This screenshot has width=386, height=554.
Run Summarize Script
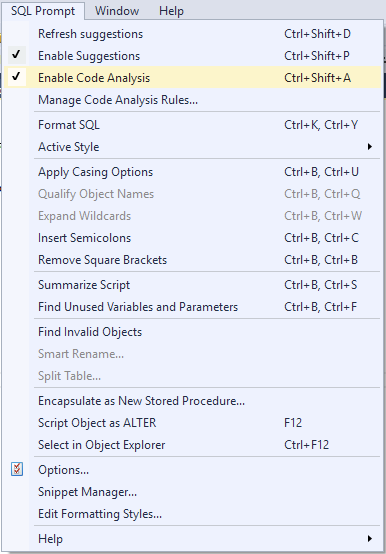(x=193, y=285)
